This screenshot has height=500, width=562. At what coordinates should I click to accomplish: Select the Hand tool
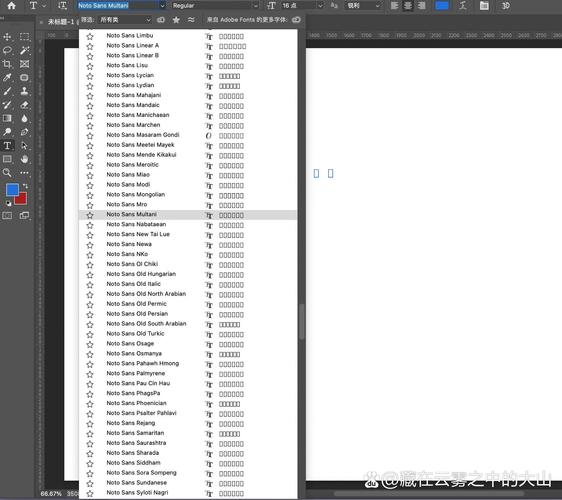point(24,159)
